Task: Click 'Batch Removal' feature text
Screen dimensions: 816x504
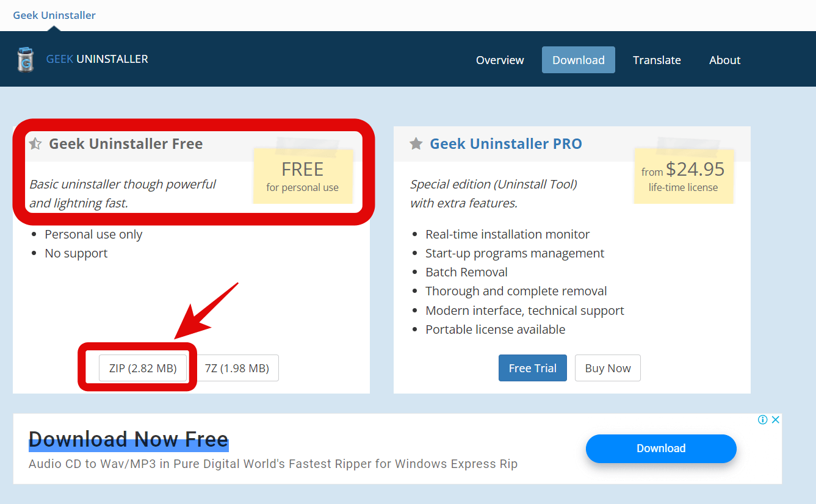Action: pyautogui.click(x=467, y=272)
